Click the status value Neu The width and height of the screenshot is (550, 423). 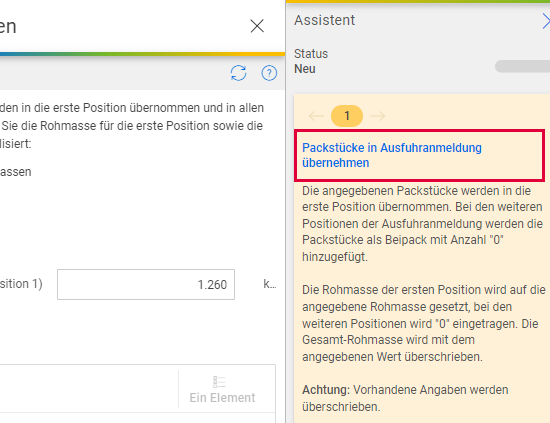click(305, 69)
